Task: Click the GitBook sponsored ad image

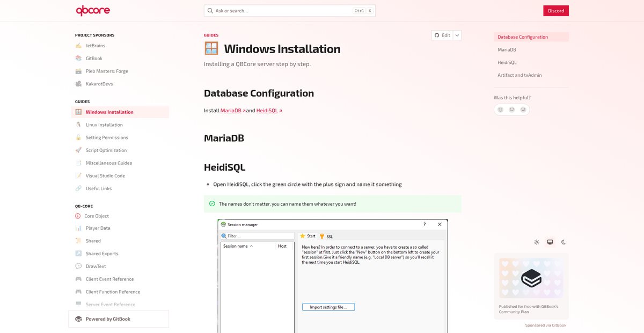Action: pos(531,278)
